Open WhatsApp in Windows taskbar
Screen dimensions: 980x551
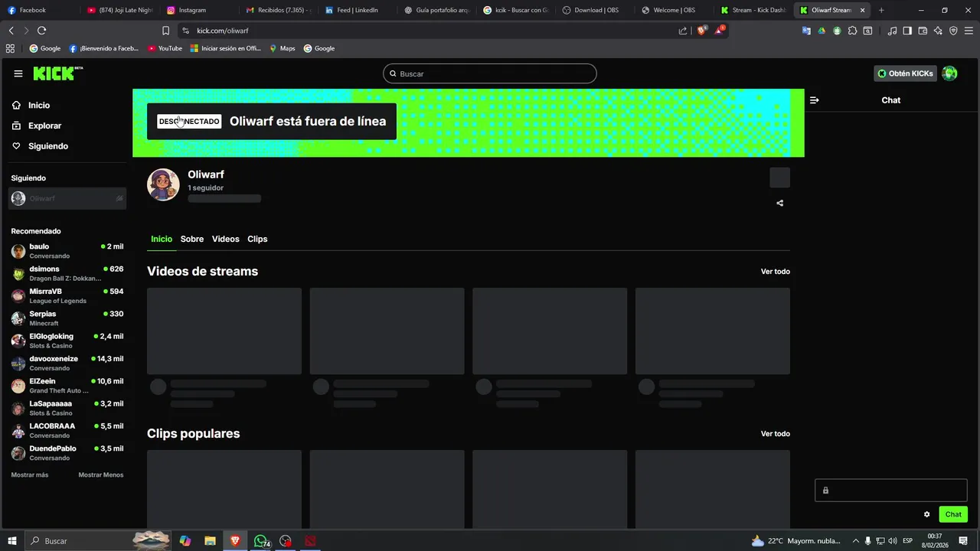click(261, 541)
